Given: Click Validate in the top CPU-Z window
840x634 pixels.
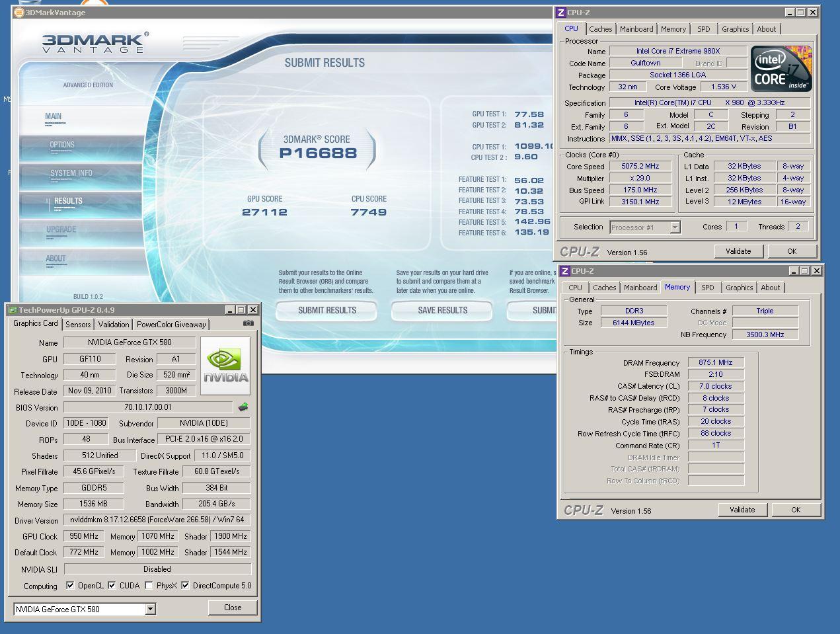Looking at the screenshot, I should click(x=738, y=251).
